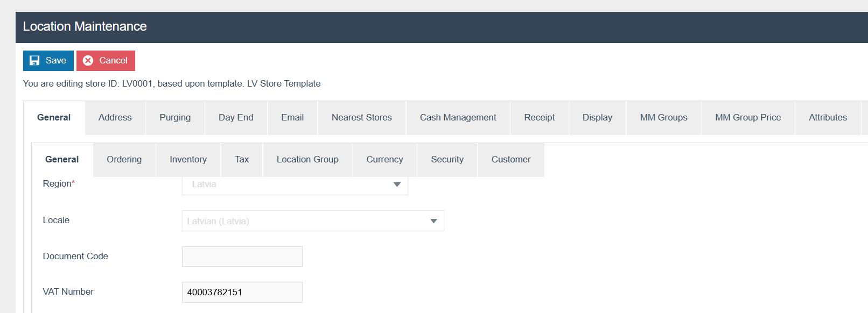The width and height of the screenshot is (868, 313).
Task: Click the VAT Number text field
Action: click(242, 292)
